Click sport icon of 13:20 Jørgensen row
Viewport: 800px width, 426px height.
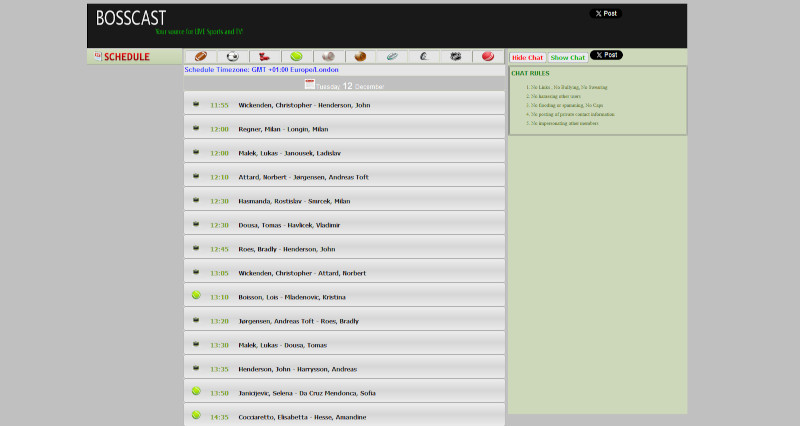(196, 320)
